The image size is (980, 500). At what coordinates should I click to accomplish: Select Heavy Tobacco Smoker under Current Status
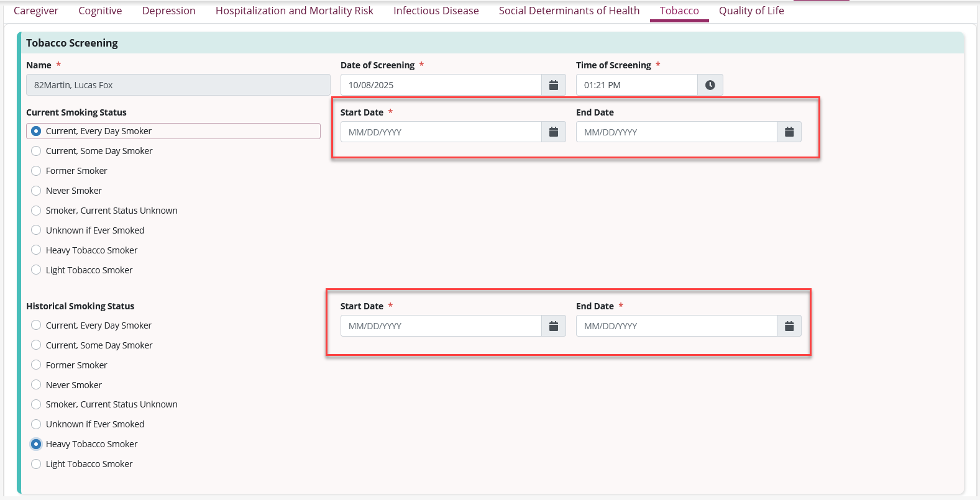pyautogui.click(x=36, y=250)
